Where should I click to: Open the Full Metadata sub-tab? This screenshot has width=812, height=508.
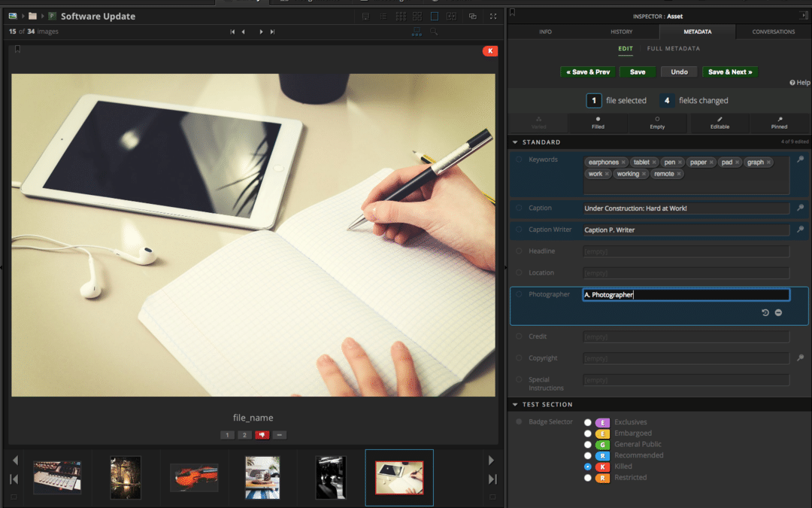coord(673,49)
